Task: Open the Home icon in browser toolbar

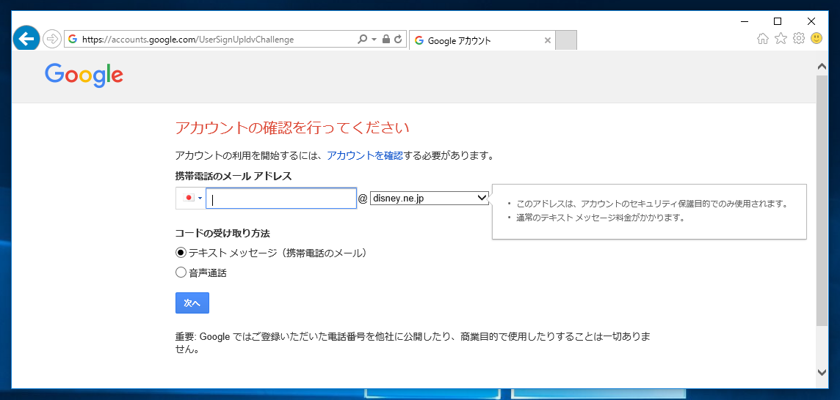Action: [763, 39]
